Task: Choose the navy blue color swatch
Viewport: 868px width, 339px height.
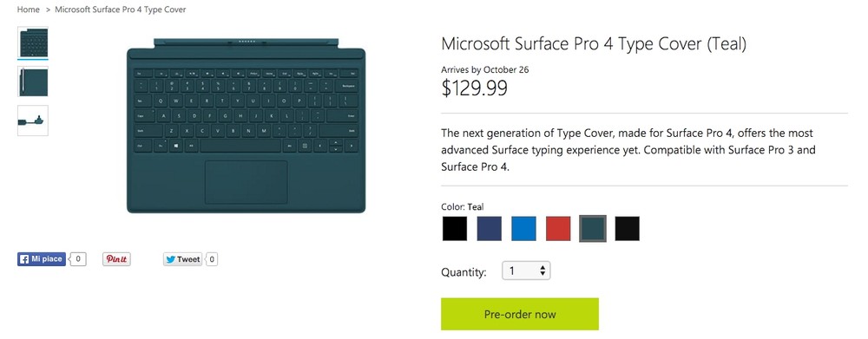Action: pos(490,228)
